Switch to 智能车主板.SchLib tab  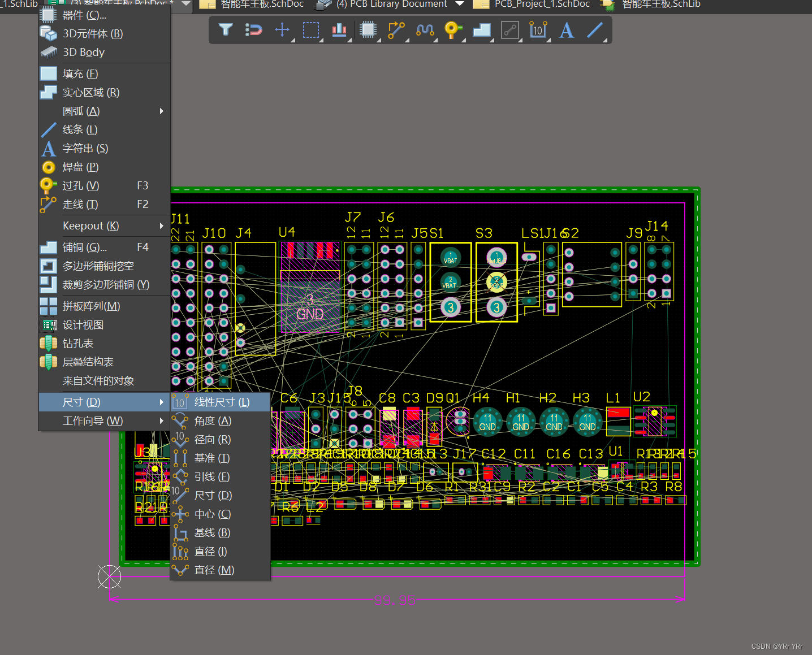[651, 5]
